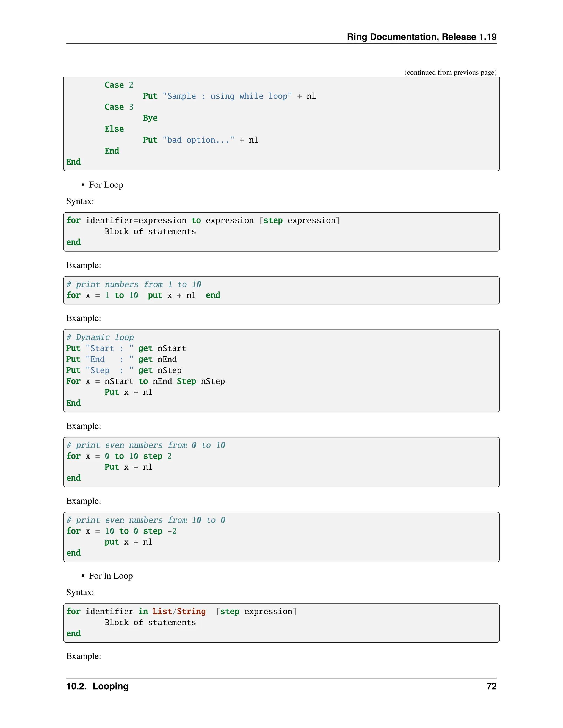Click the 'for identifier in List/String' syntax line

[181, 612]
